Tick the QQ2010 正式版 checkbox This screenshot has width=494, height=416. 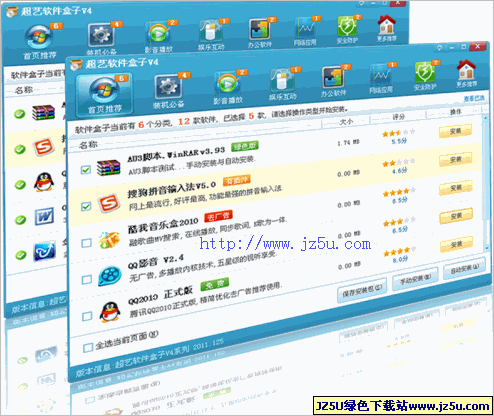point(87,316)
